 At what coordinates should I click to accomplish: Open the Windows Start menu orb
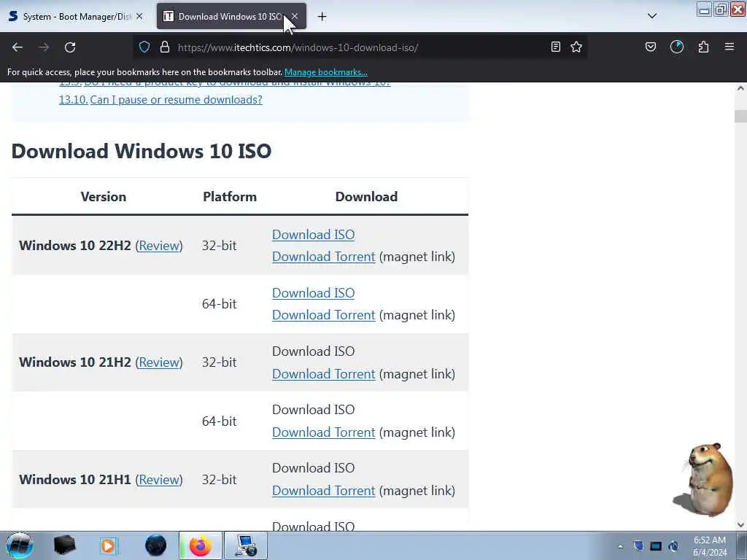[x=20, y=545]
